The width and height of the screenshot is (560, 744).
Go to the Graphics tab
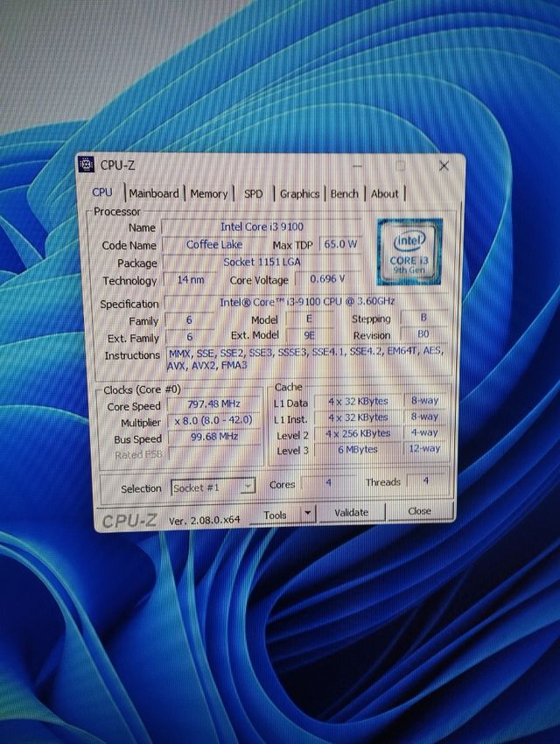point(299,193)
